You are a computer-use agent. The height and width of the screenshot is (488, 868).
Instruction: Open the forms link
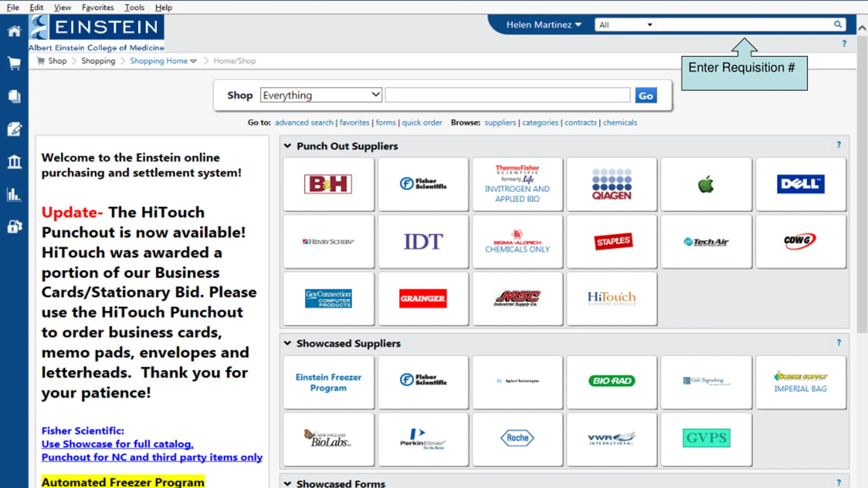(x=386, y=123)
